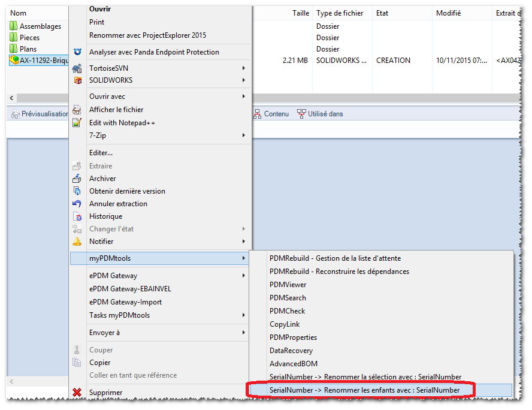Select the Assemblages folder
Viewport: 532px width, 410px height.
coord(40,26)
